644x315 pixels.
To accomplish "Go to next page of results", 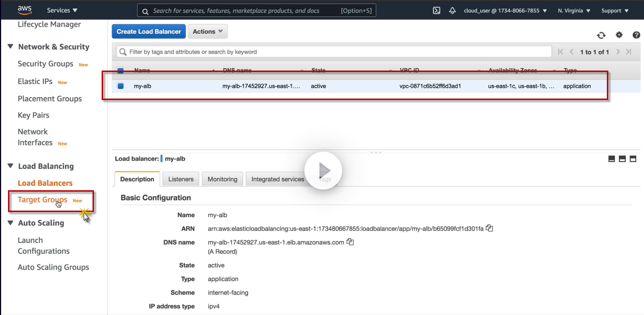I will (618, 52).
